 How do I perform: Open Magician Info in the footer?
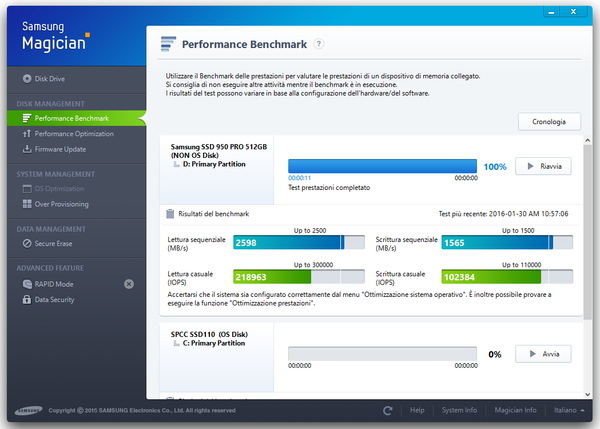pyautogui.click(x=515, y=410)
